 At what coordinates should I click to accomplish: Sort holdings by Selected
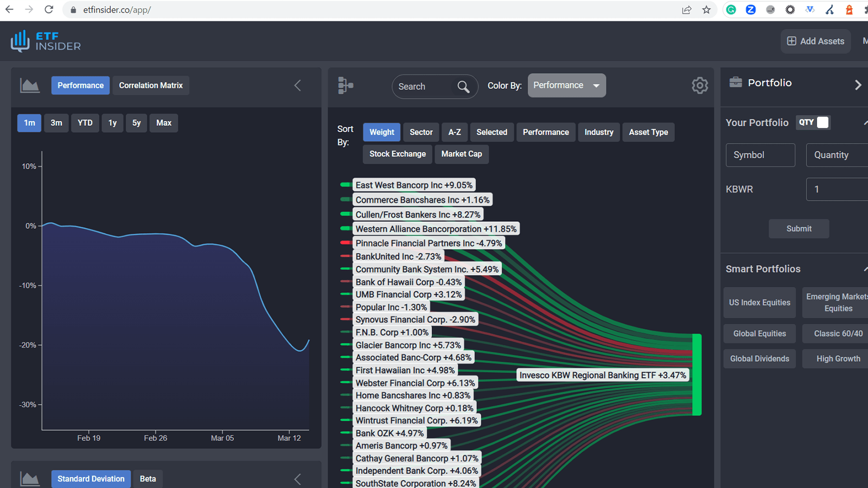pos(492,132)
